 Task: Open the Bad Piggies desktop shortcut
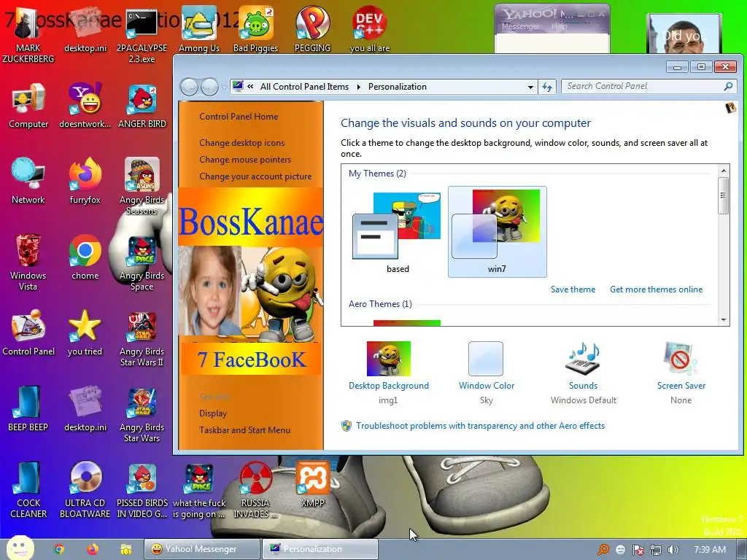pos(255,29)
